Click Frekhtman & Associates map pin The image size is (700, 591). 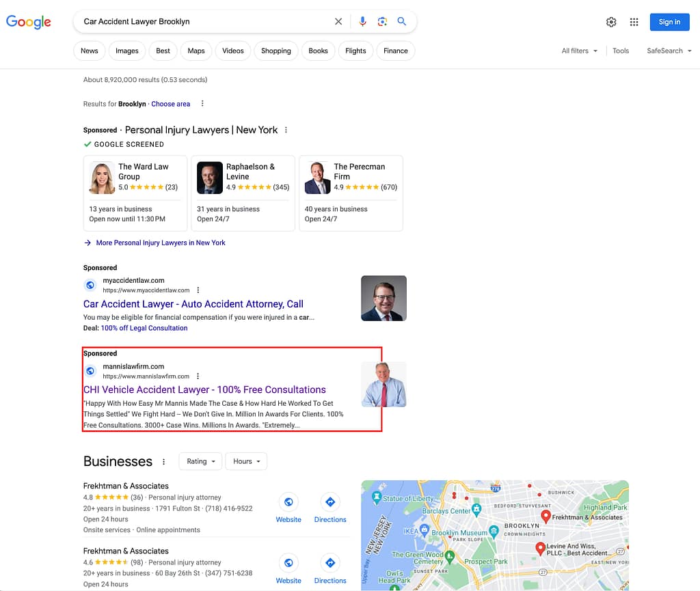coord(546,516)
